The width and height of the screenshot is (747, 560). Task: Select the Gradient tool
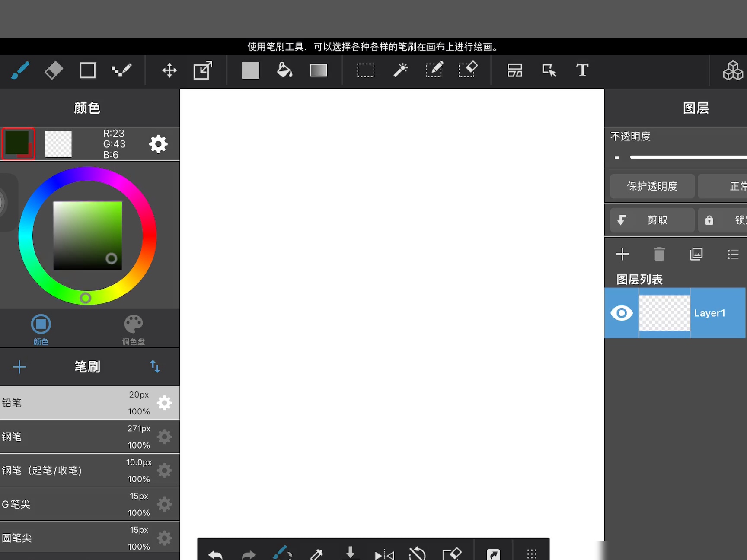coord(319,70)
